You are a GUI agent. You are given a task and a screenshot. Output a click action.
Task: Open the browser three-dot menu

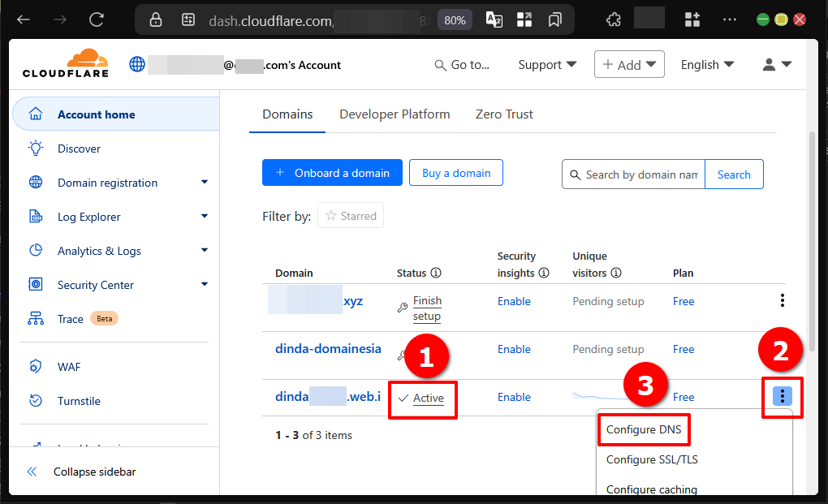click(730, 20)
